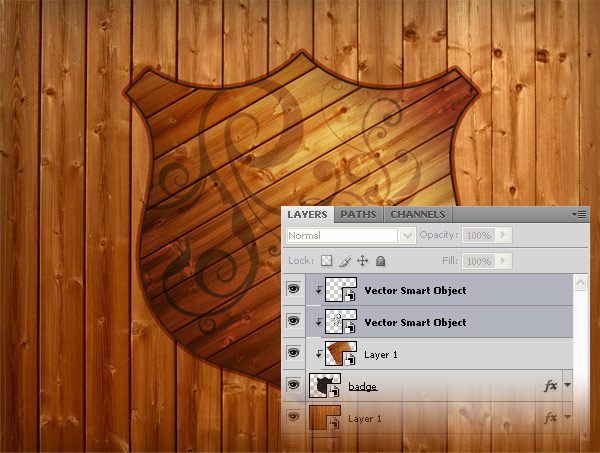The width and height of the screenshot is (600, 453).
Task: Click the Lock position move icon
Action: pos(362,261)
